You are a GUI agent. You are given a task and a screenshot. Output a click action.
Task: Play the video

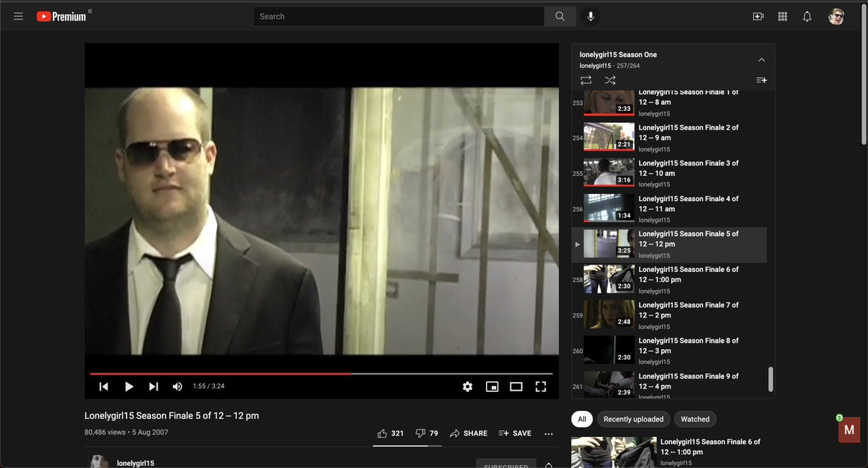(x=129, y=386)
